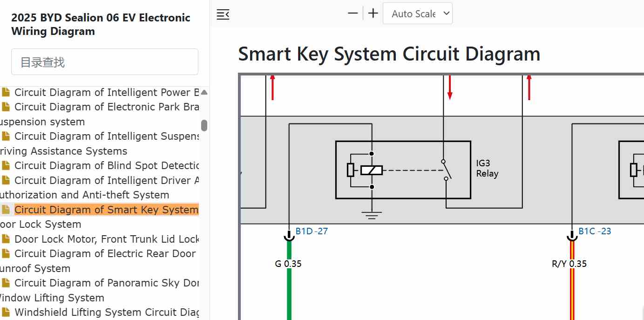644x320 pixels.
Task: Click the file icon beside Windshield Lifting System
Action: pyautogui.click(x=6, y=312)
